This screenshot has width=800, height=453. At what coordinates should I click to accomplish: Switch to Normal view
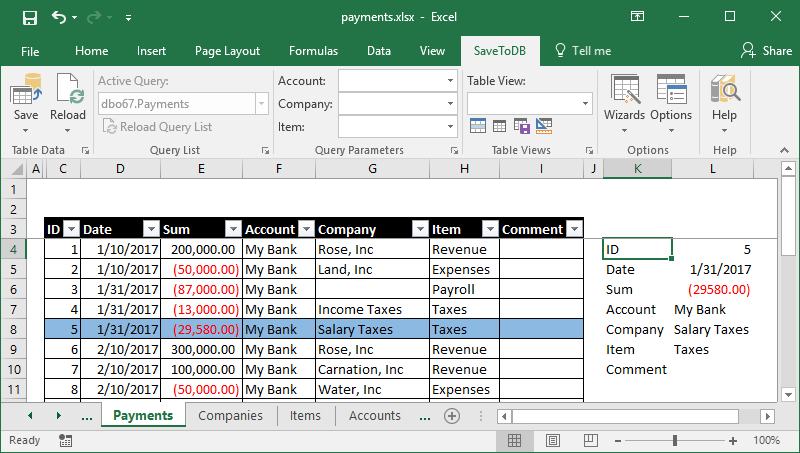click(x=515, y=440)
